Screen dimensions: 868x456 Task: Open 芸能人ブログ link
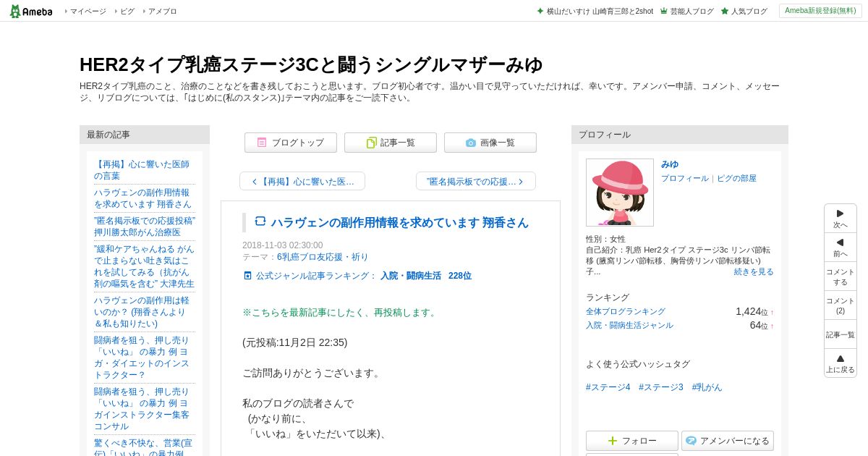click(686, 12)
